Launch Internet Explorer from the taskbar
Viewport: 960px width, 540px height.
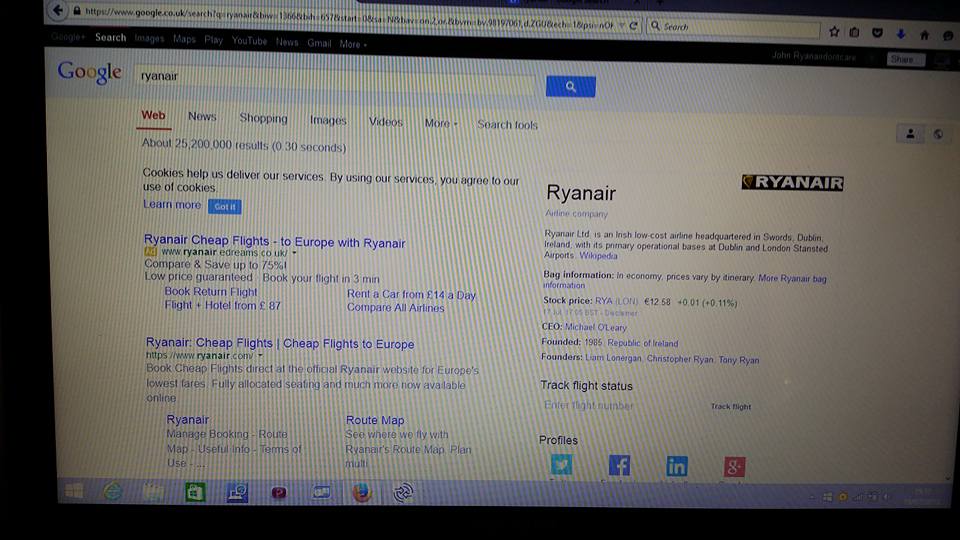pyautogui.click(x=113, y=491)
